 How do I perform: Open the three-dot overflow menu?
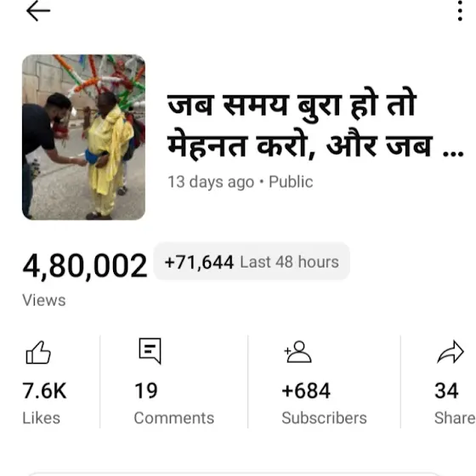[x=460, y=11]
